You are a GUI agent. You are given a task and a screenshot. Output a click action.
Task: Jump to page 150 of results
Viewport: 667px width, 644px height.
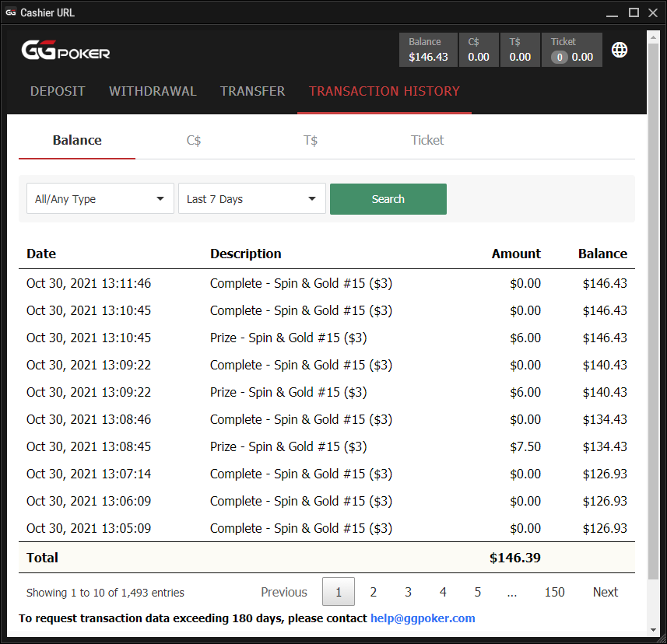click(x=554, y=592)
